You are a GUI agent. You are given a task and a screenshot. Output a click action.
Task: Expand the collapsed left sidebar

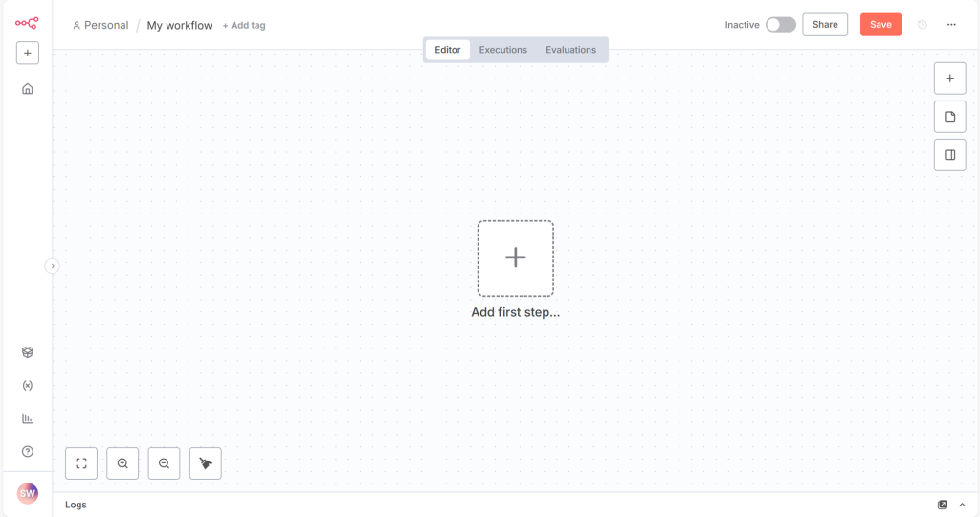(x=53, y=266)
